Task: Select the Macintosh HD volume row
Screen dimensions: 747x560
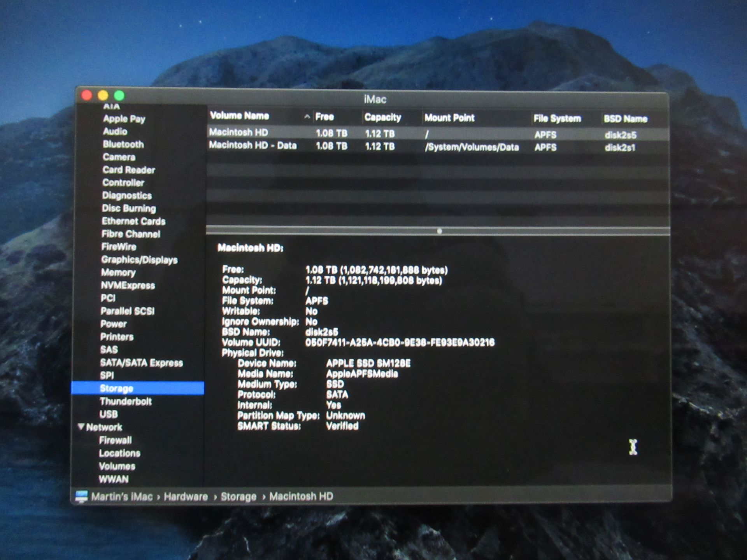Action: click(x=438, y=133)
